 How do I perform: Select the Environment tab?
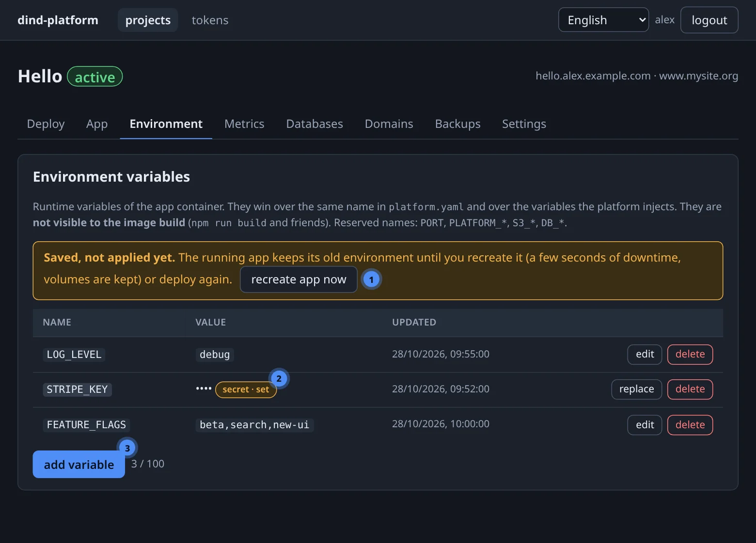166,124
